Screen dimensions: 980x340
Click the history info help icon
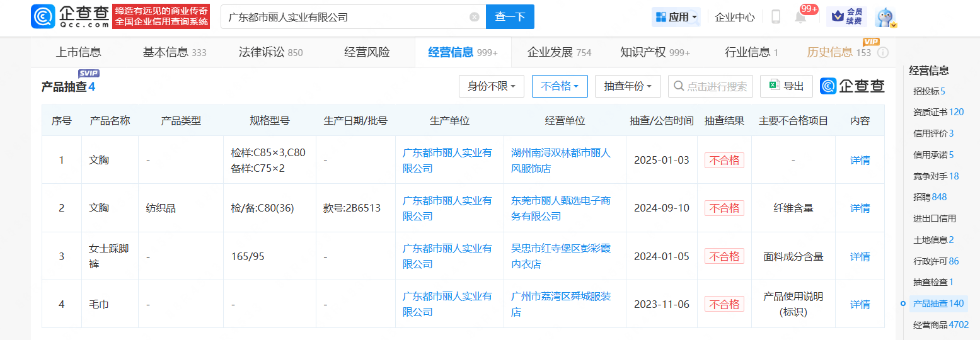point(882,53)
